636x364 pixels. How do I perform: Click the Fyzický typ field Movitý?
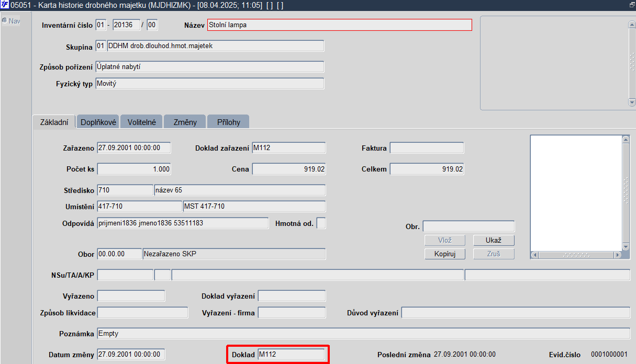[x=210, y=84]
